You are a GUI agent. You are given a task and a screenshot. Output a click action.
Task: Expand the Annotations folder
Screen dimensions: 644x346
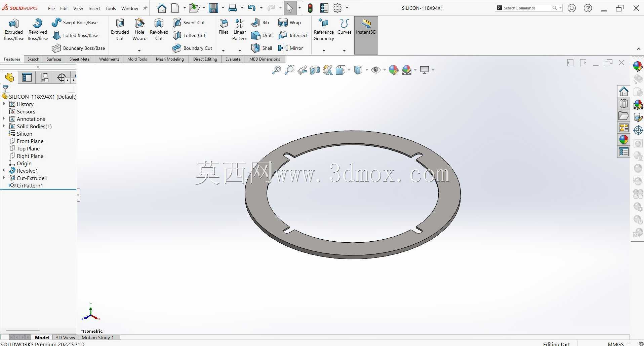(x=4, y=119)
